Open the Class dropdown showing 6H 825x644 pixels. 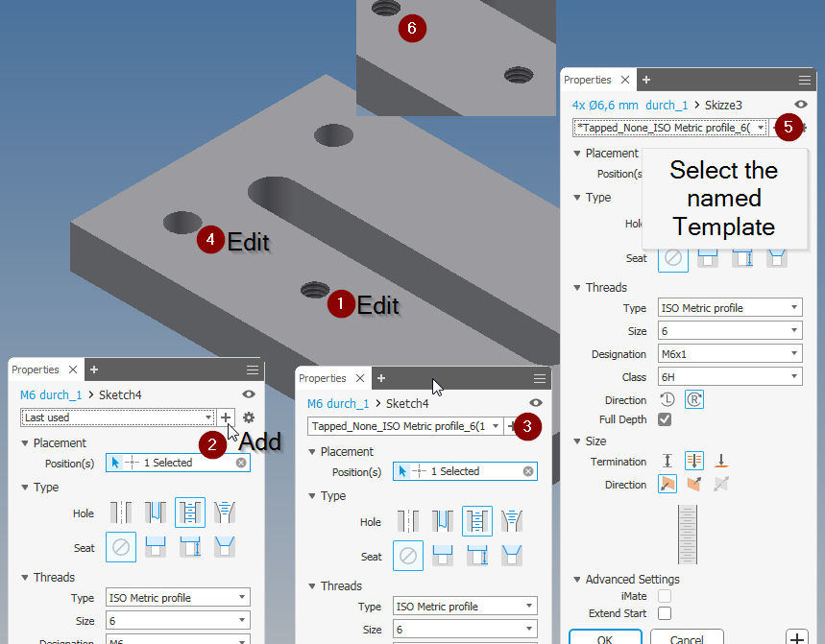pyautogui.click(x=730, y=375)
